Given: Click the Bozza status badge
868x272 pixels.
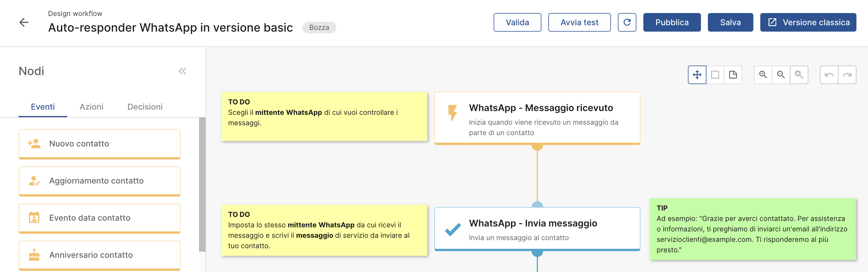Looking at the screenshot, I should 319,28.
